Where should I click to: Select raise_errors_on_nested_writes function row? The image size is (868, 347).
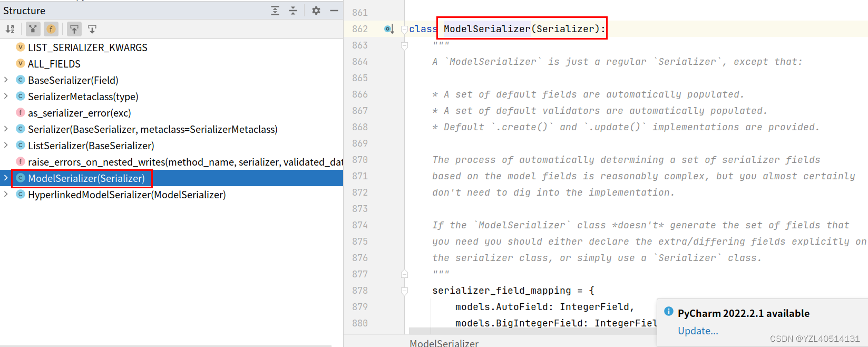click(171, 162)
